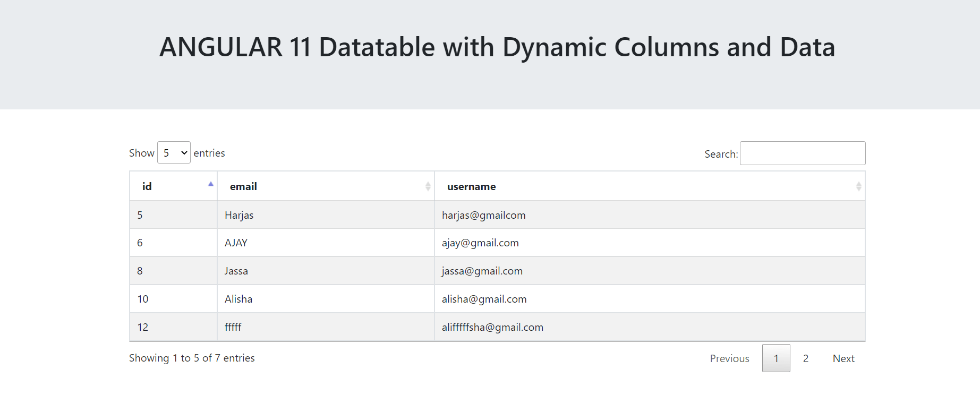The height and width of the screenshot is (412, 980).
Task: Click the cell containing Harjas
Action: click(326, 215)
